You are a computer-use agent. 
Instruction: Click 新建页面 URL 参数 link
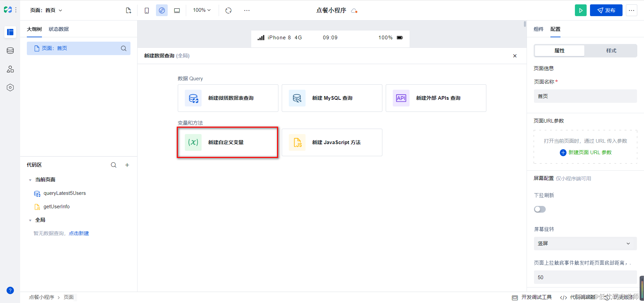(x=586, y=153)
